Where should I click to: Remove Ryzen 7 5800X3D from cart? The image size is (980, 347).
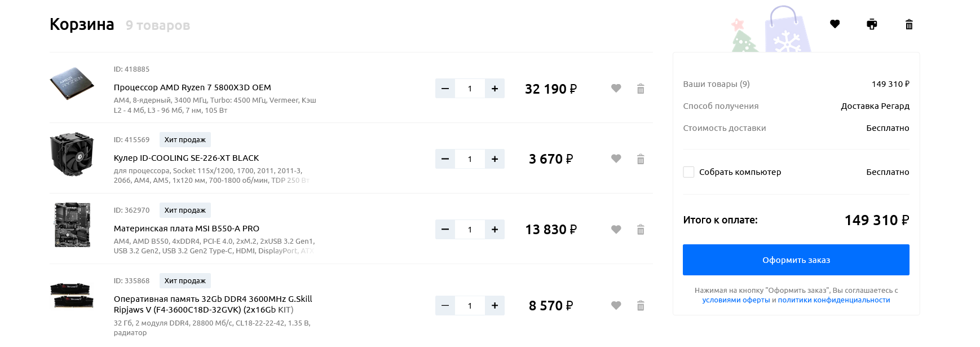coord(641,89)
